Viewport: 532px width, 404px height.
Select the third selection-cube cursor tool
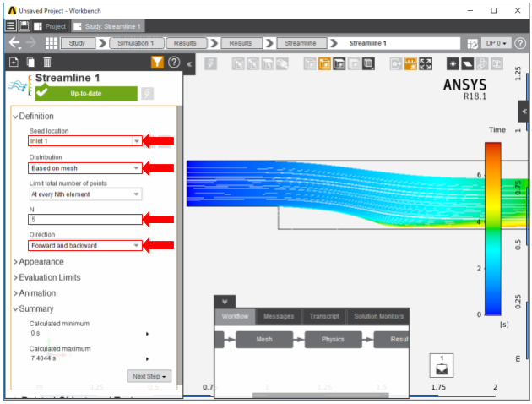tap(268, 64)
